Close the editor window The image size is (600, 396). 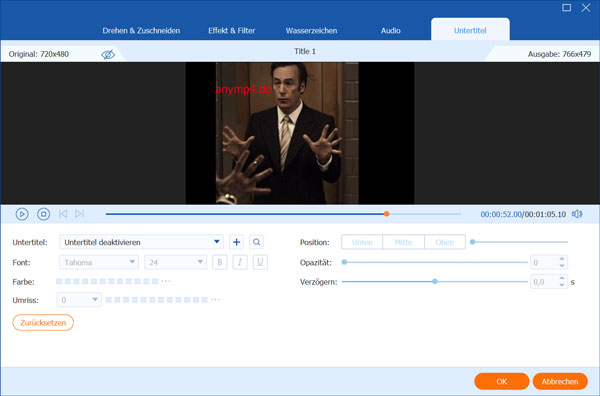pos(585,7)
